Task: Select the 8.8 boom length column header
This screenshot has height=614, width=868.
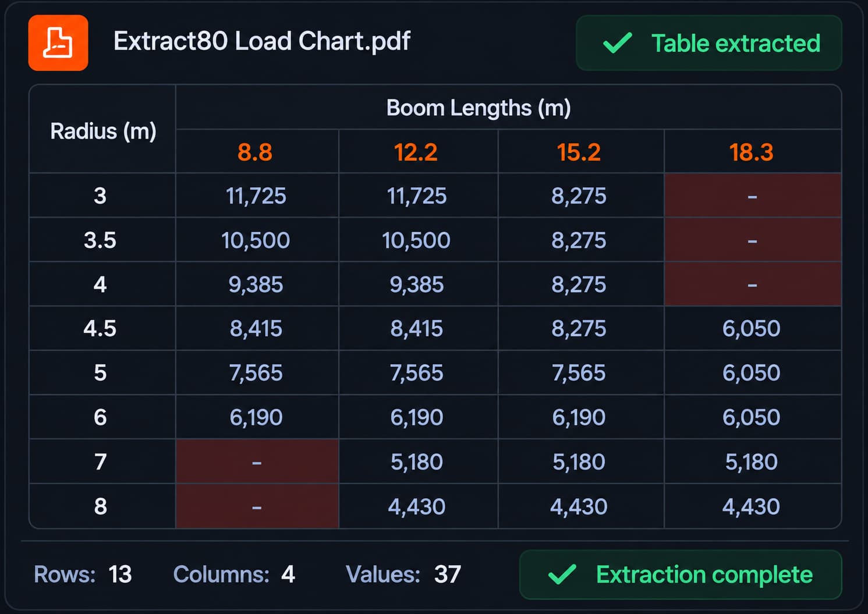Action: click(255, 152)
